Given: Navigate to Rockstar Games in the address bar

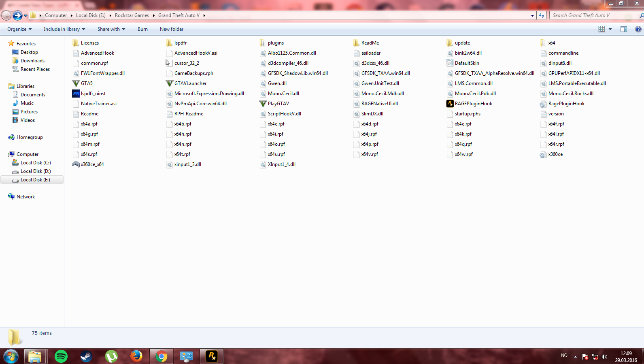Looking at the screenshot, I should coord(132,15).
